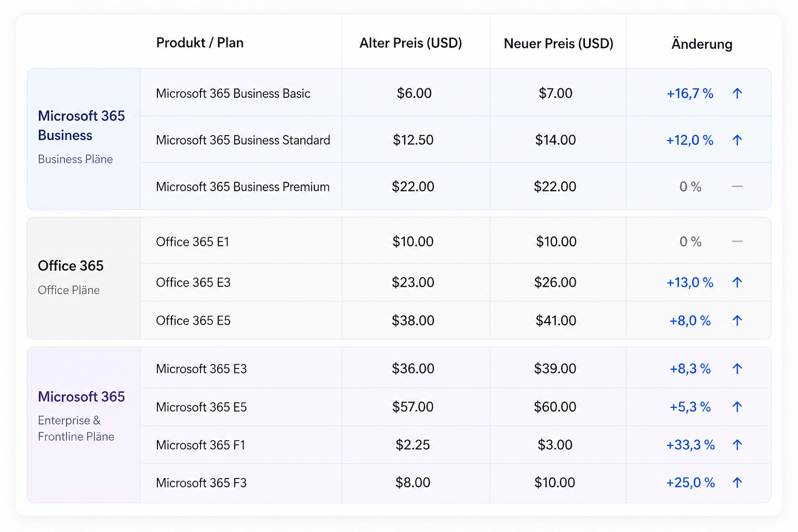Select the Alter Preis (USD) column header
The image size is (798, 532).
[411, 43]
